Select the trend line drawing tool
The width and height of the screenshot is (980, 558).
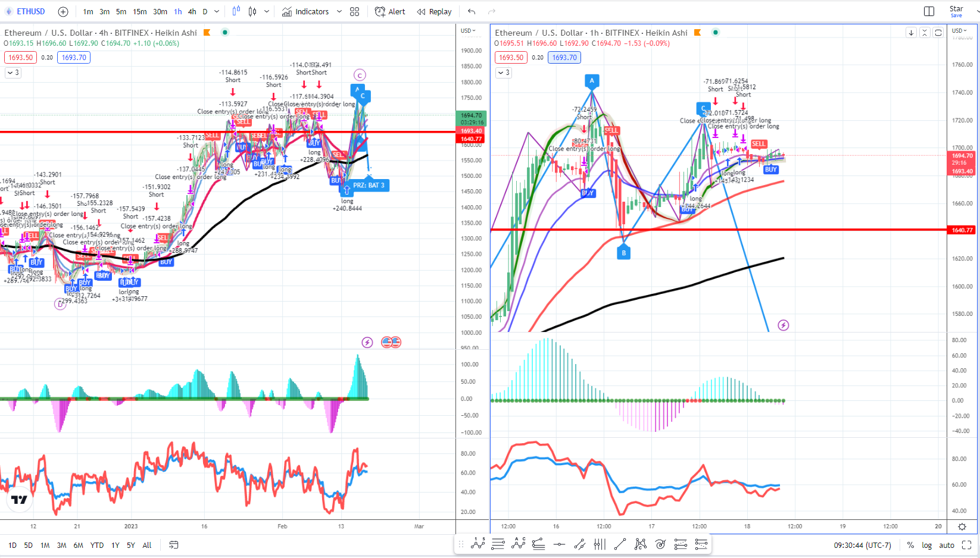[x=620, y=544]
